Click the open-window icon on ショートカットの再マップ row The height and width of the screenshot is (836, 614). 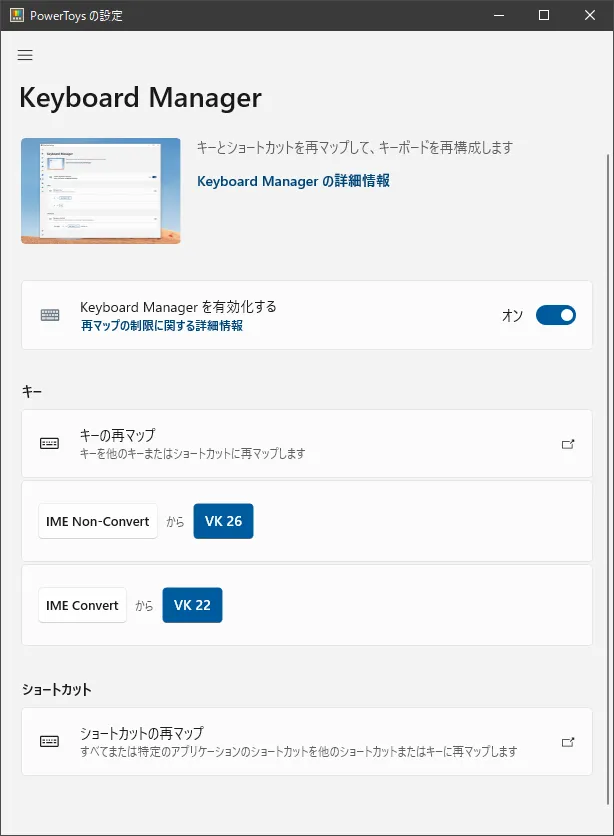point(568,742)
